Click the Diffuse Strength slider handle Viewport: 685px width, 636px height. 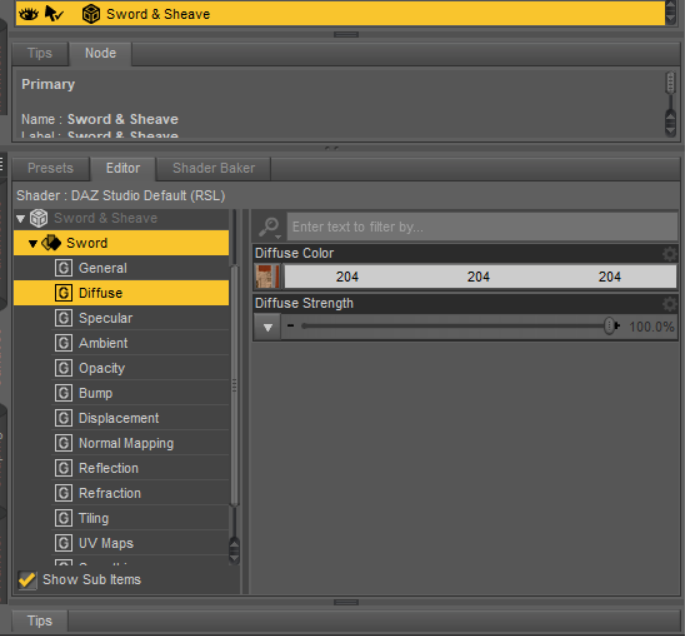(x=609, y=326)
